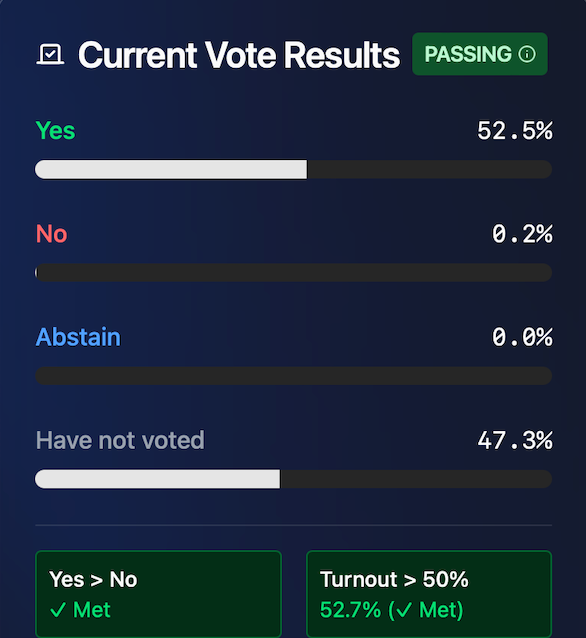
Task: Click the Yes > No condition card
Action: [x=159, y=594]
